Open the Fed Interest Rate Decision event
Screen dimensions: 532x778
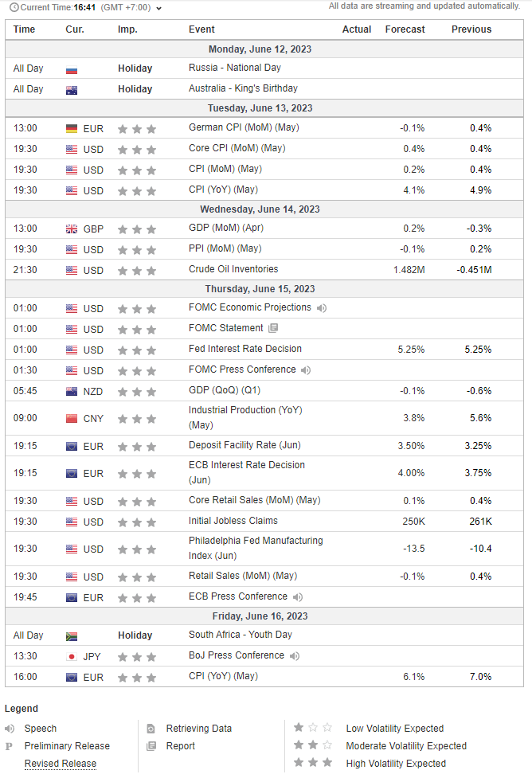pos(245,349)
